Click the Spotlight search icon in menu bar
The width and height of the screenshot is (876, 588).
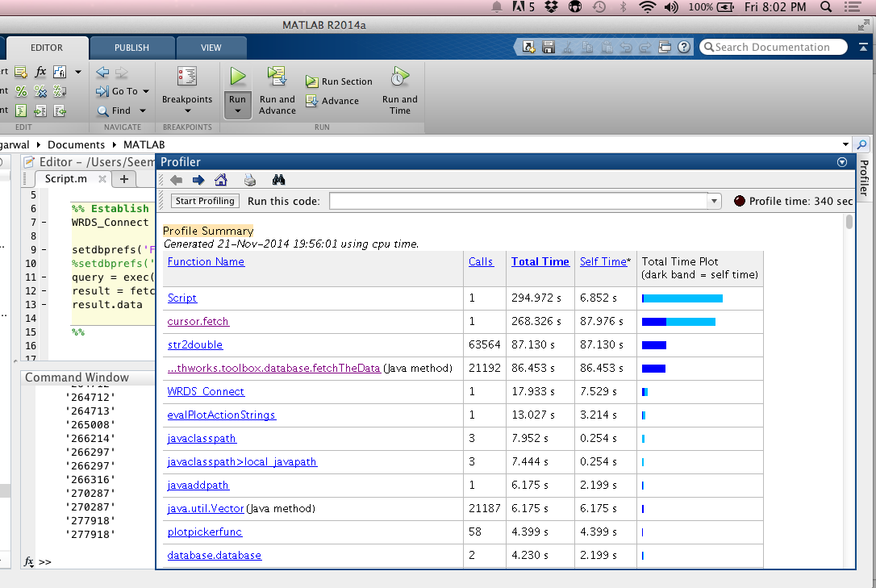click(826, 6)
